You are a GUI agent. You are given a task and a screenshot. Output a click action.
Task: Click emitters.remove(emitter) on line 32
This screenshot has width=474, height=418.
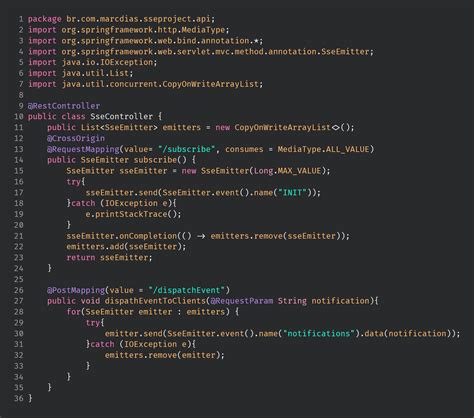(x=162, y=355)
